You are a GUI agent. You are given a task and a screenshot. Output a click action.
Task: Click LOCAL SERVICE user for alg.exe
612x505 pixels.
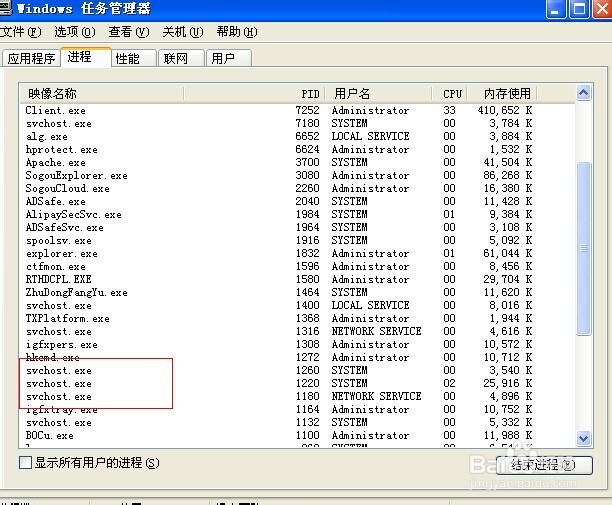(370, 136)
